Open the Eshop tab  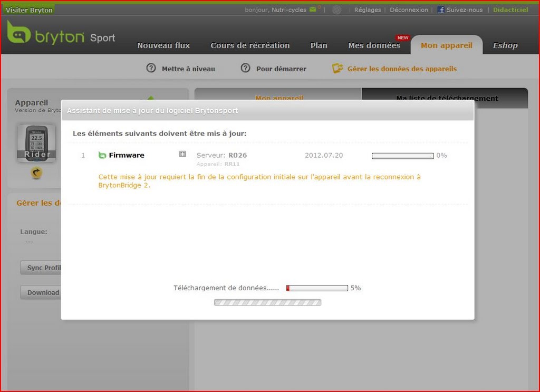[x=505, y=45]
